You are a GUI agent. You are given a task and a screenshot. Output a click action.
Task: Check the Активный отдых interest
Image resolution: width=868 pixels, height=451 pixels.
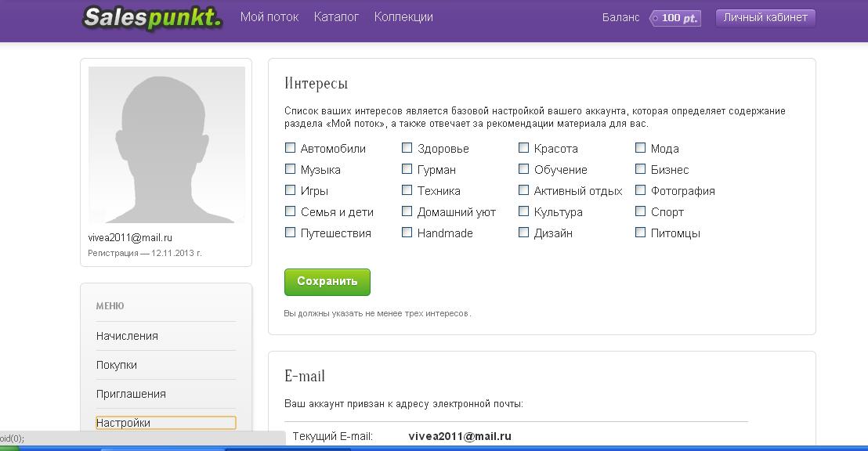click(523, 189)
